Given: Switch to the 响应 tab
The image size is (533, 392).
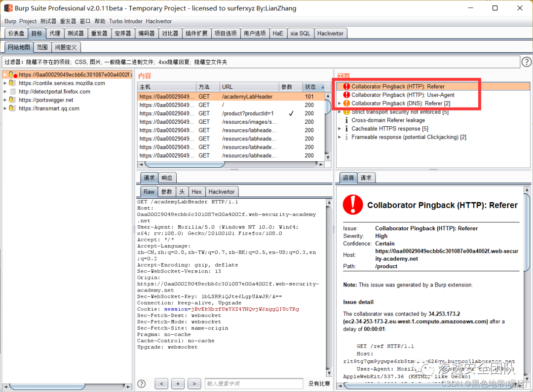Looking at the screenshot, I should [167, 178].
